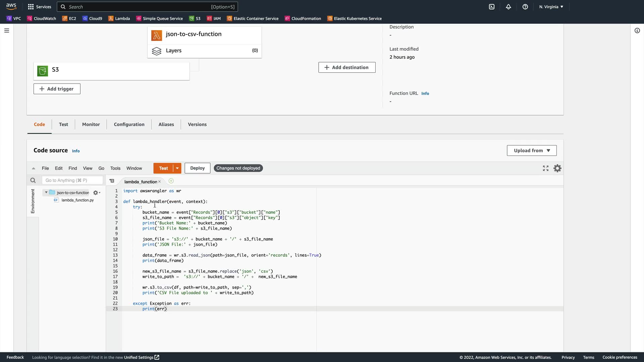This screenshot has height=362, width=644.
Task: Open the editor settings gear
Action: coord(557,168)
